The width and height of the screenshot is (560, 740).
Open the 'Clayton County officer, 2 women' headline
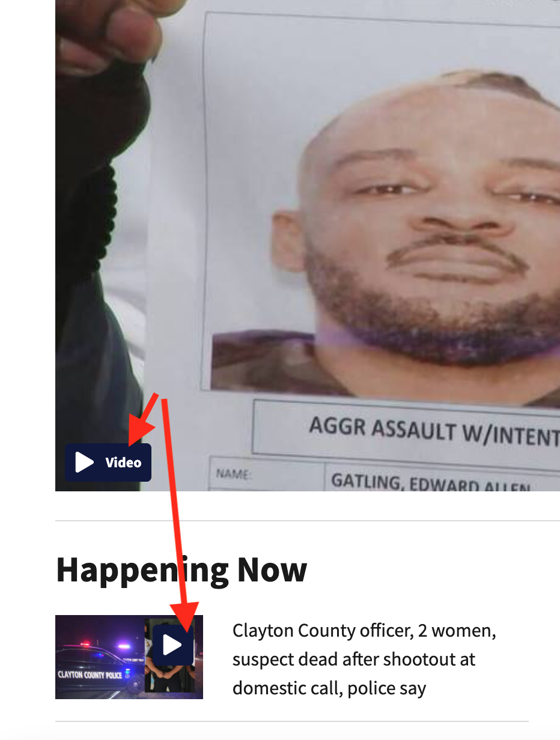tap(365, 659)
